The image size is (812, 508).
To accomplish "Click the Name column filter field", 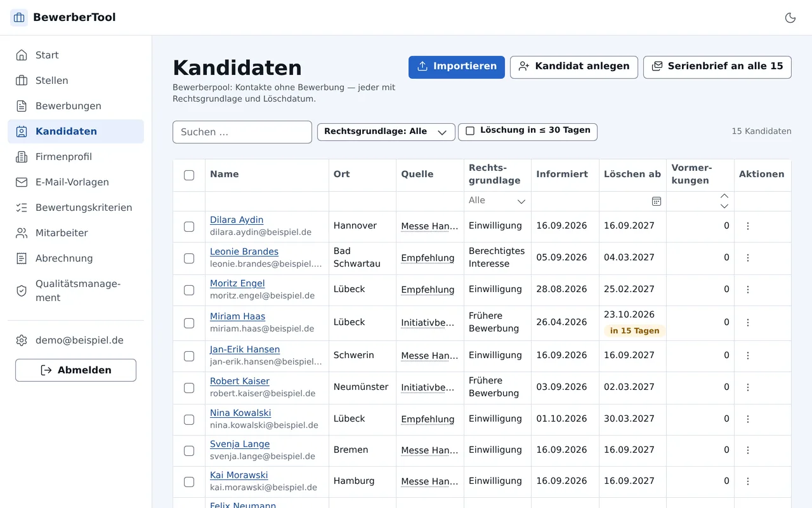I will 267,201.
